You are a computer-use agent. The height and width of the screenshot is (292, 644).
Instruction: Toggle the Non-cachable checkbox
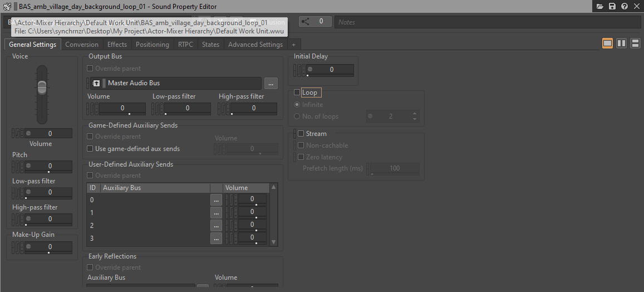(x=301, y=145)
